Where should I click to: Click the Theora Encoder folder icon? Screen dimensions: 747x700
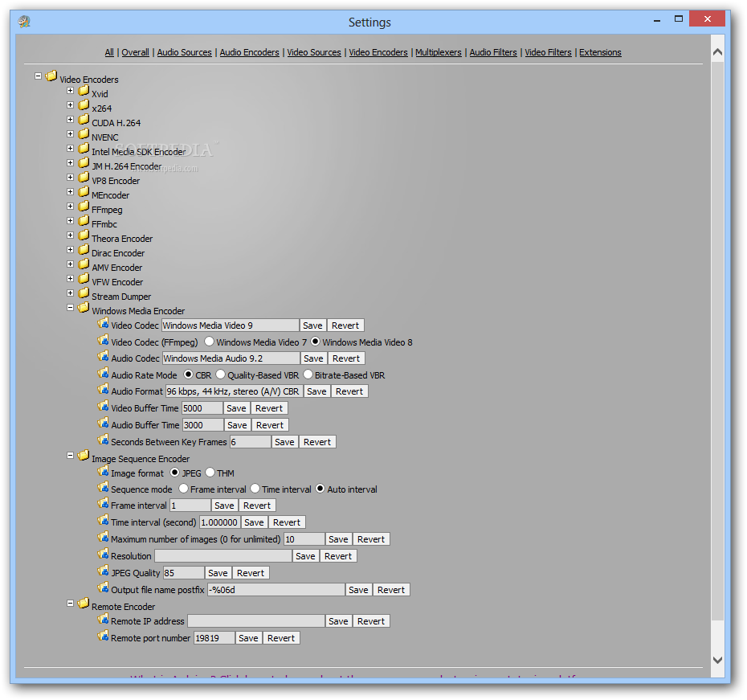pyautogui.click(x=84, y=235)
